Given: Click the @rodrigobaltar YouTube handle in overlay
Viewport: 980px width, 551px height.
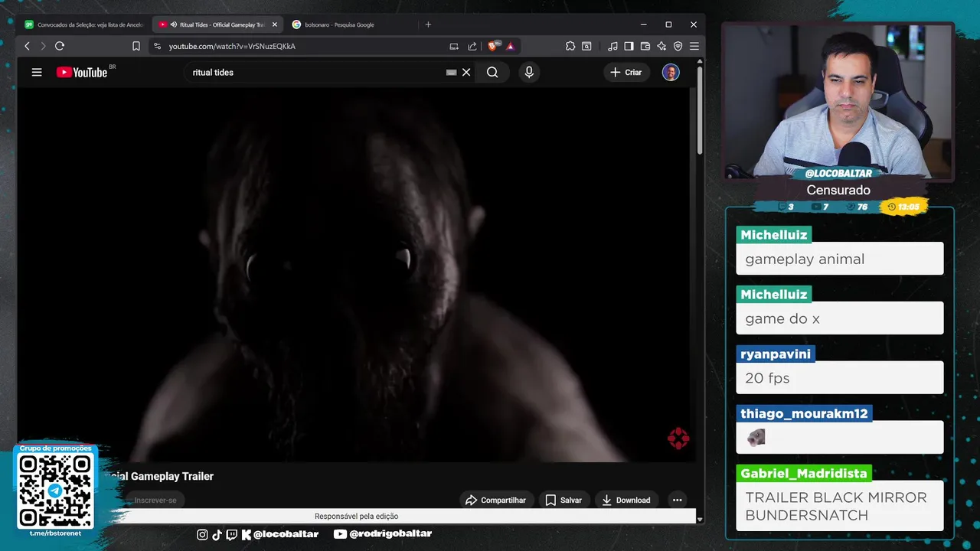Looking at the screenshot, I should [x=383, y=534].
